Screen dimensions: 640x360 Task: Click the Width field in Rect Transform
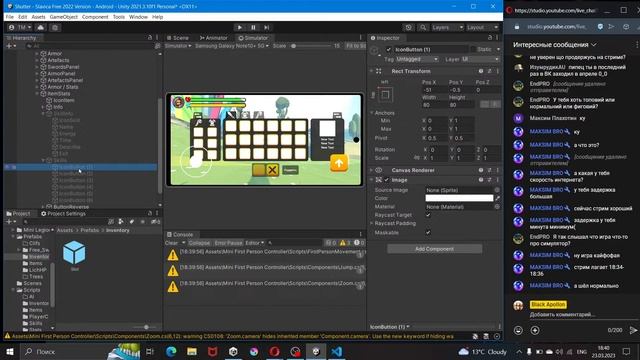tap(435, 105)
